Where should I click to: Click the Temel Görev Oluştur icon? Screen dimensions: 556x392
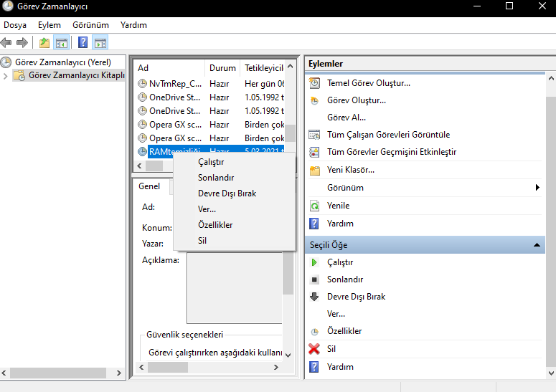pos(314,83)
